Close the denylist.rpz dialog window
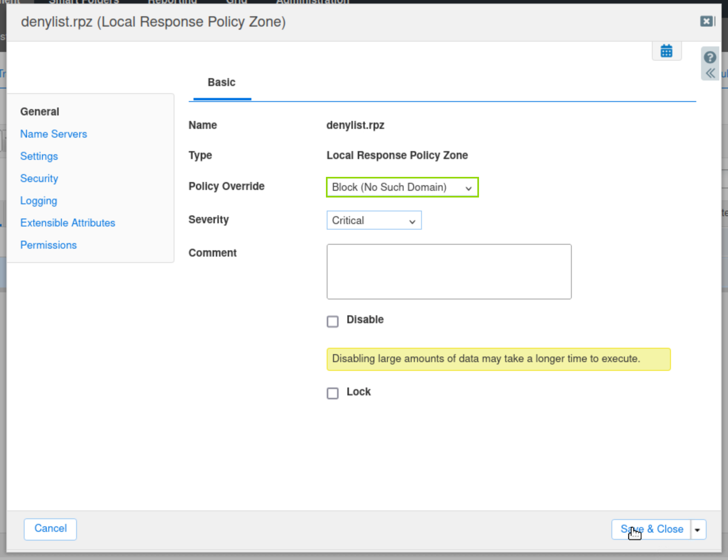Image resolution: width=728 pixels, height=560 pixels. [x=706, y=21]
